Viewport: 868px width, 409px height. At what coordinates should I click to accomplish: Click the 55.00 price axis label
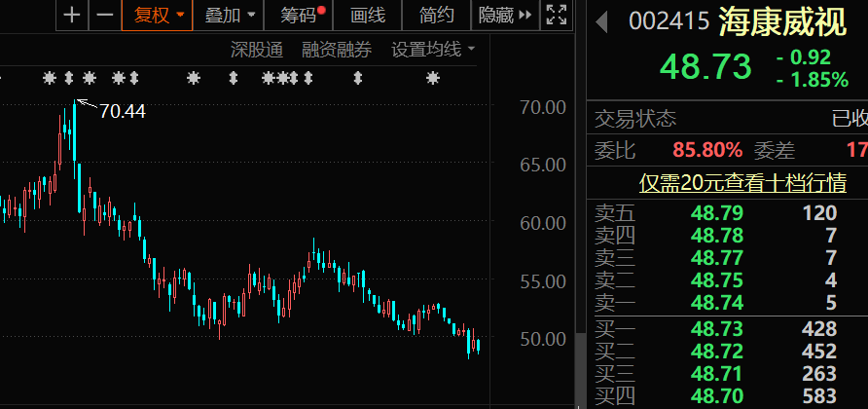[543, 281]
